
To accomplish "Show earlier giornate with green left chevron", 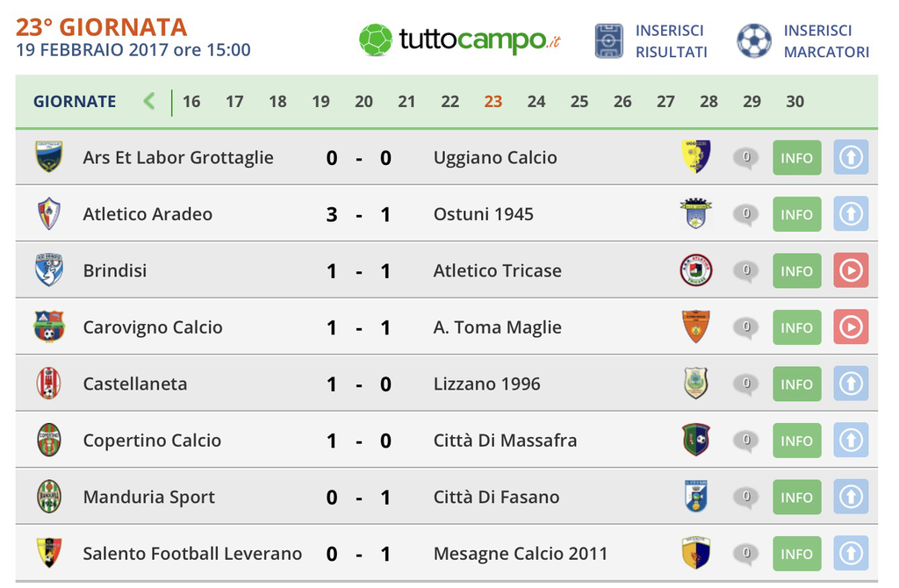I will (149, 102).
